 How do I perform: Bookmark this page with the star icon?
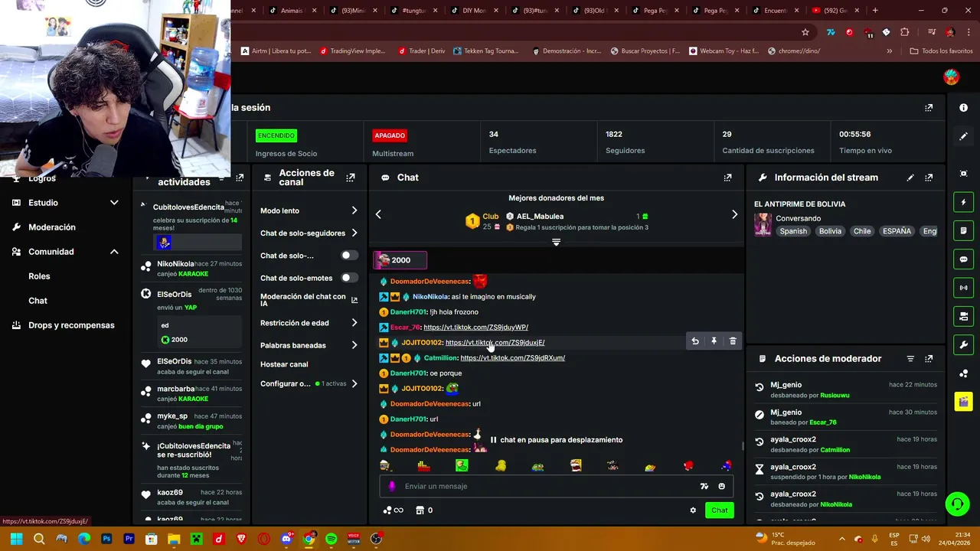pyautogui.click(x=805, y=32)
